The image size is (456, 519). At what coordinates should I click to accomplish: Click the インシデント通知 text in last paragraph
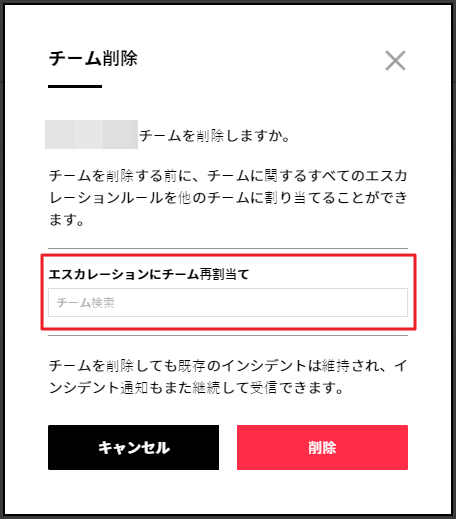(x=98, y=388)
